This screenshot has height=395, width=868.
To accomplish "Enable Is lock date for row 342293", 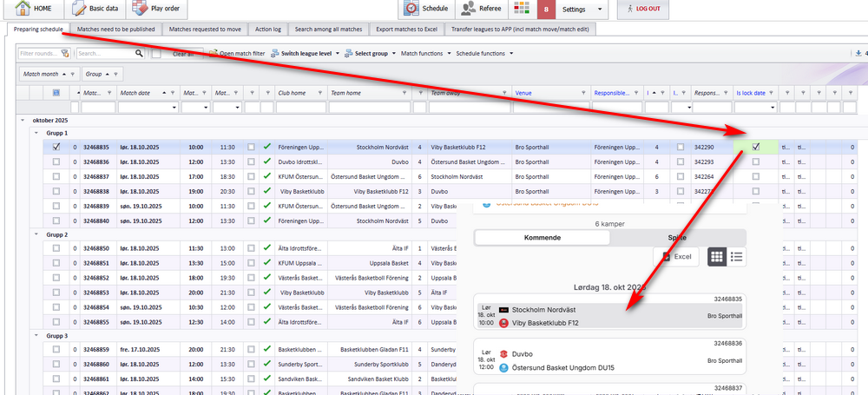I will coord(756,161).
